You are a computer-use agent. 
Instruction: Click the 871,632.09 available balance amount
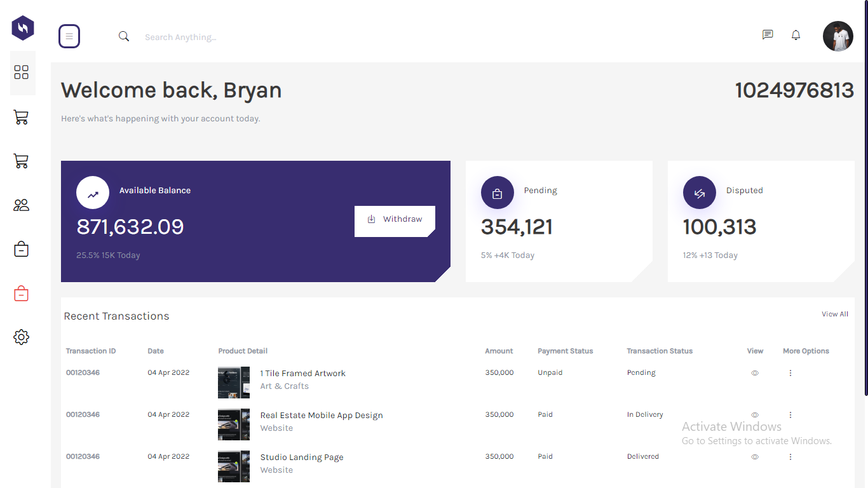(x=130, y=227)
